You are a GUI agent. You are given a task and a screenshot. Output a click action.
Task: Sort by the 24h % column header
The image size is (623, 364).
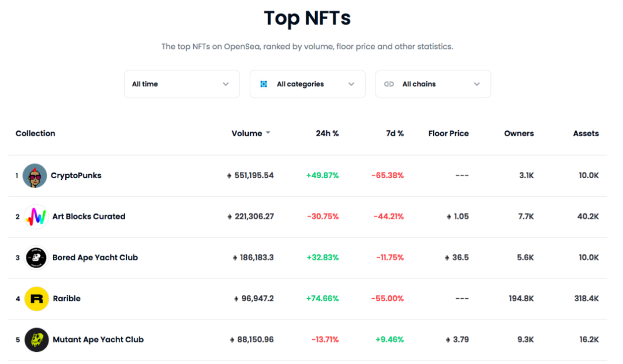(328, 133)
